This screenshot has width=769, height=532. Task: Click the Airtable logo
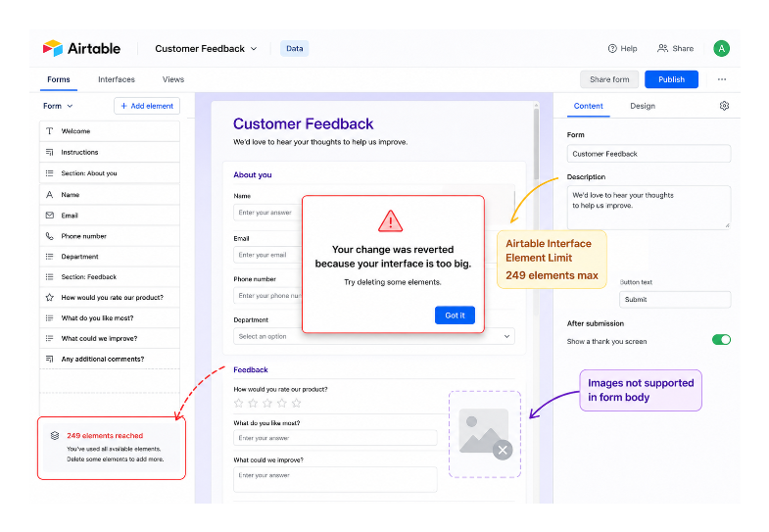81,49
